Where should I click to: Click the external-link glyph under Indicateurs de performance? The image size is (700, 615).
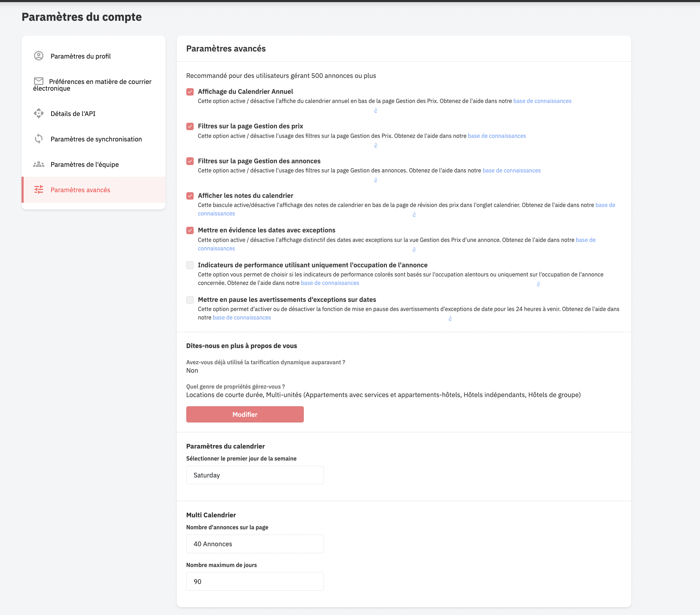click(538, 284)
